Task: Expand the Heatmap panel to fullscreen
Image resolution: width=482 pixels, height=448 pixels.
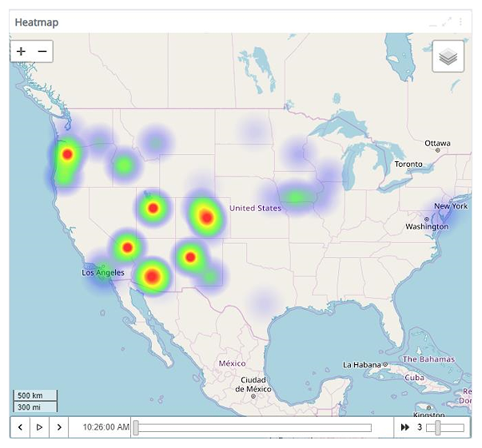Action: point(447,22)
